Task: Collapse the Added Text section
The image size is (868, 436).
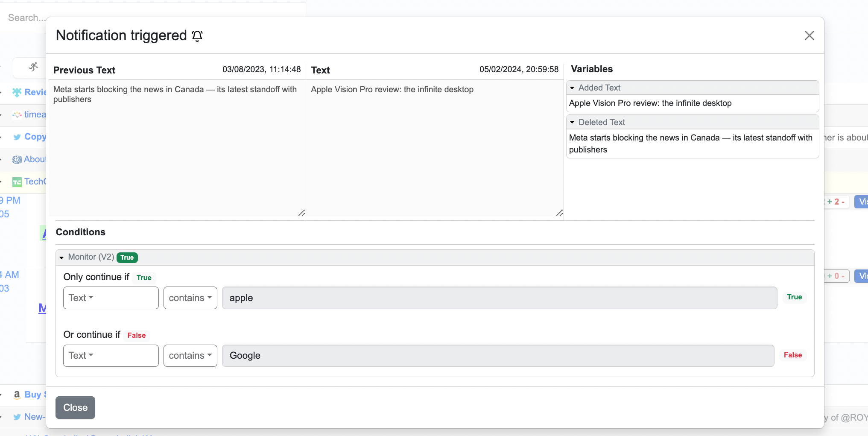Action: (573, 88)
